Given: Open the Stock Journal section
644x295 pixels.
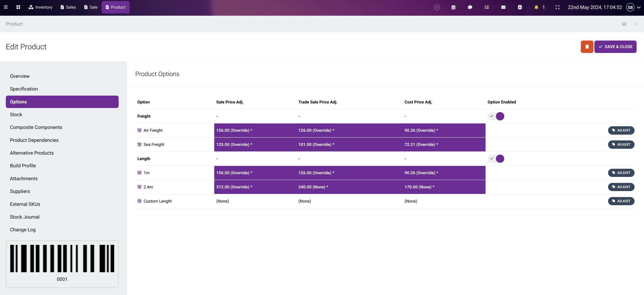Looking at the screenshot, I should click(x=25, y=217).
